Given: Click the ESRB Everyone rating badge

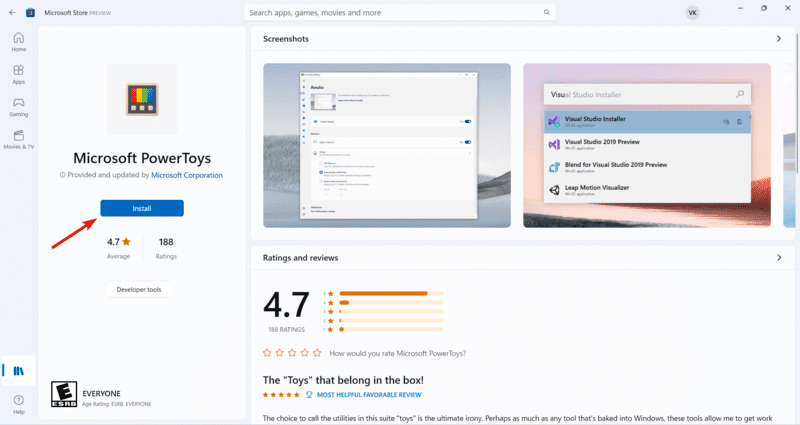Looking at the screenshot, I should click(64, 394).
